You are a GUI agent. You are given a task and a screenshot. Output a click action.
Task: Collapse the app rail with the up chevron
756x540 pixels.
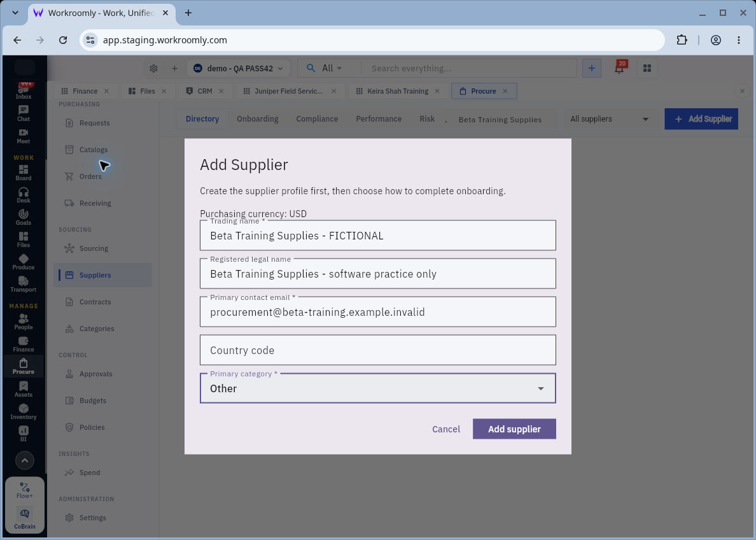(25, 460)
